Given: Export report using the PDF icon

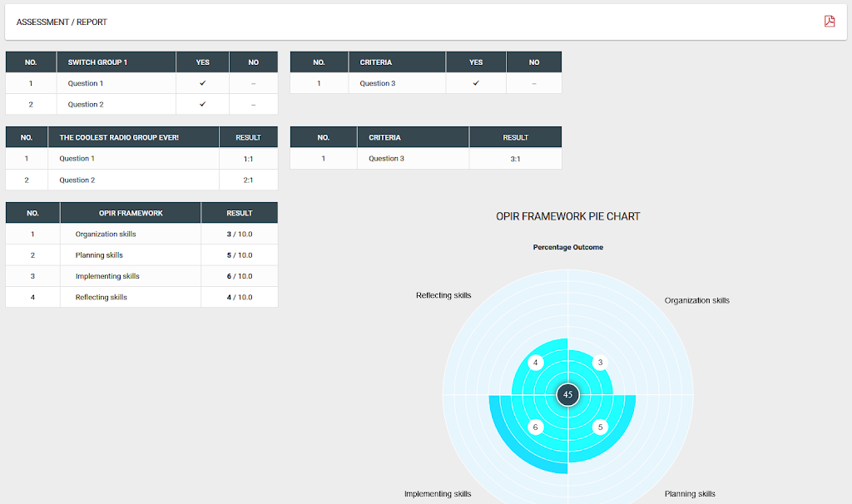Looking at the screenshot, I should click(830, 21).
